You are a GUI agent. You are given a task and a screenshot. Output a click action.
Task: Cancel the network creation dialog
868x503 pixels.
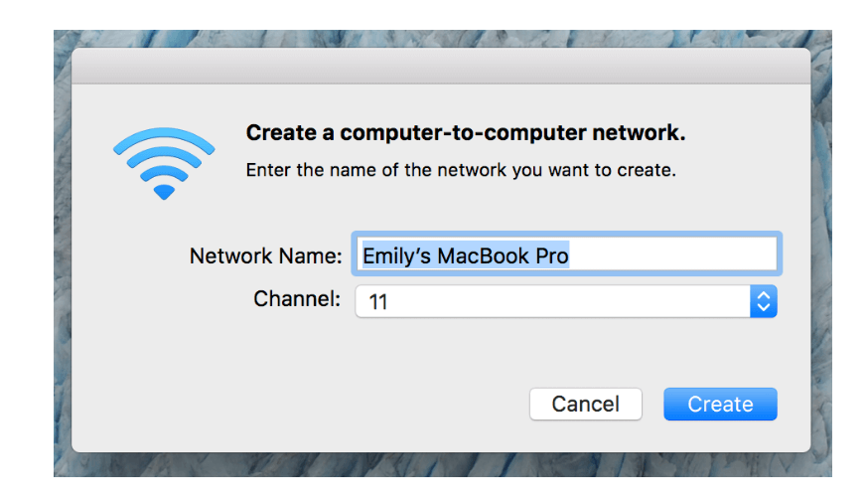(586, 404)
